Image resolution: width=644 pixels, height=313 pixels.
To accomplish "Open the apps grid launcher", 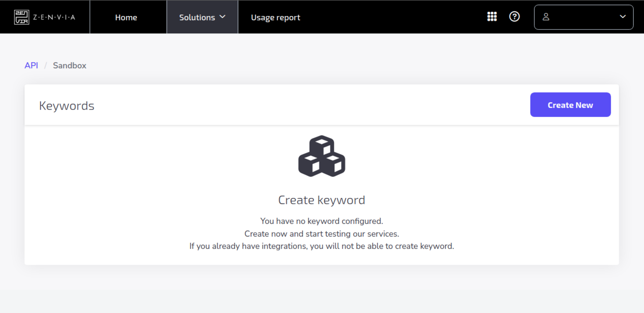I will 492,17.
